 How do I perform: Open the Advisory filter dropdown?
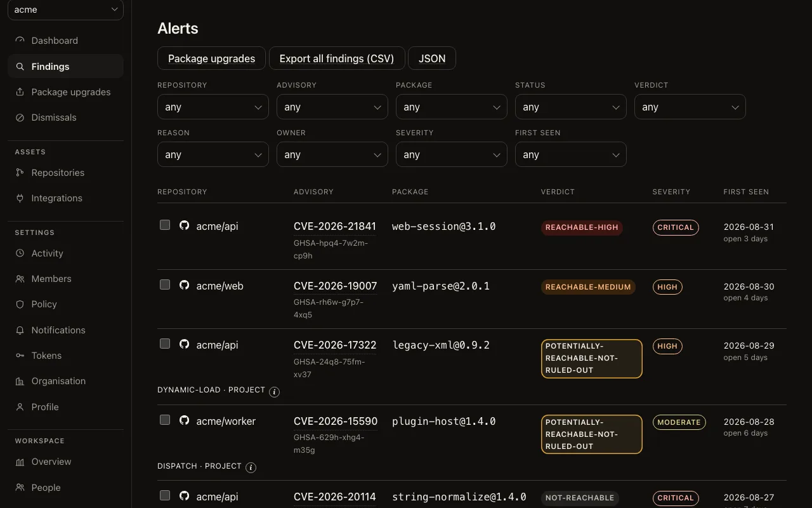tap(332, 107)
